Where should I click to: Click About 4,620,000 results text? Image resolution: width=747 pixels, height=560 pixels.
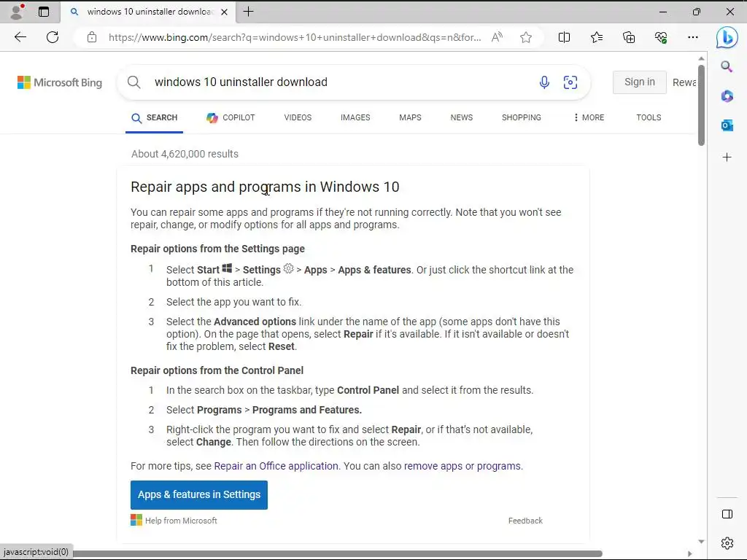tap(185, 154)
